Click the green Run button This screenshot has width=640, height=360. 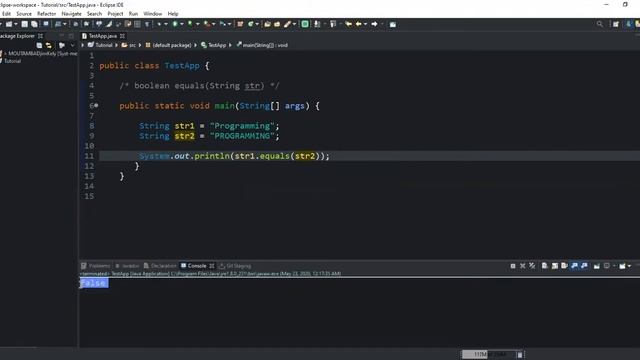pyautogui.click(x=175, y=24)
